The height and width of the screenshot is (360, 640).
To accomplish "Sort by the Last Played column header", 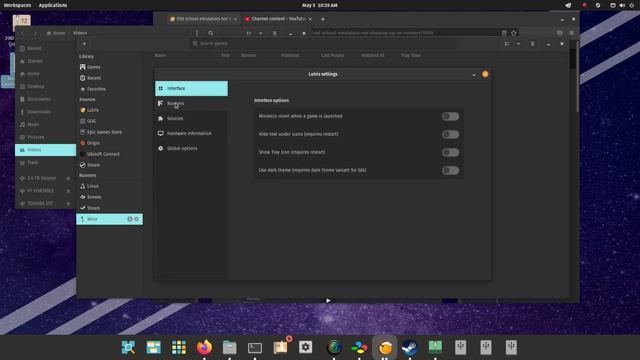I will (x=332, y=56).
